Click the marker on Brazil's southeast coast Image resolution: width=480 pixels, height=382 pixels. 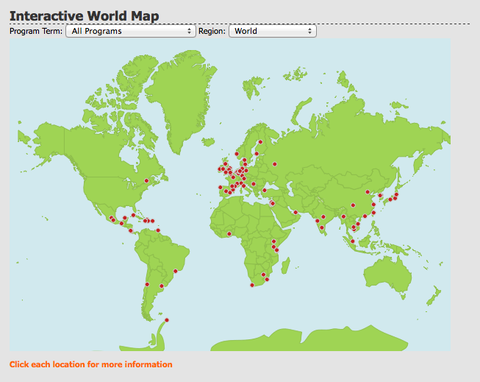point(176,271)
